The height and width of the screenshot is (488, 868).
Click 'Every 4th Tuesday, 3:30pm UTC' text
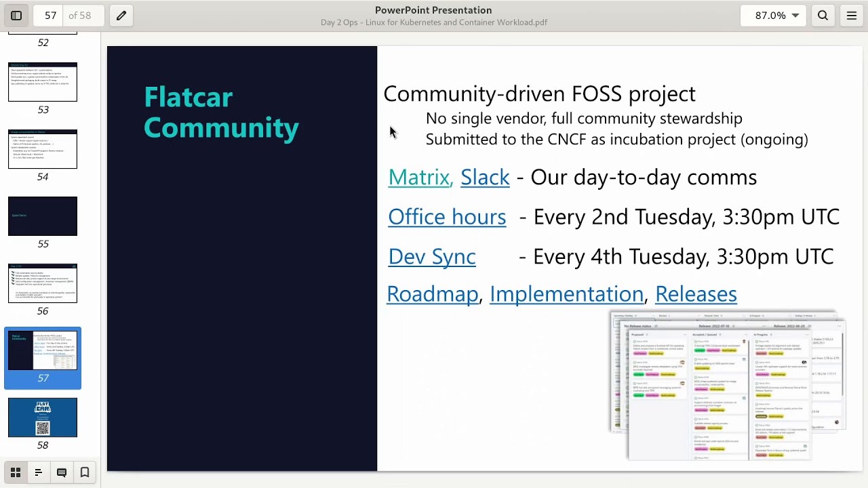684,257
